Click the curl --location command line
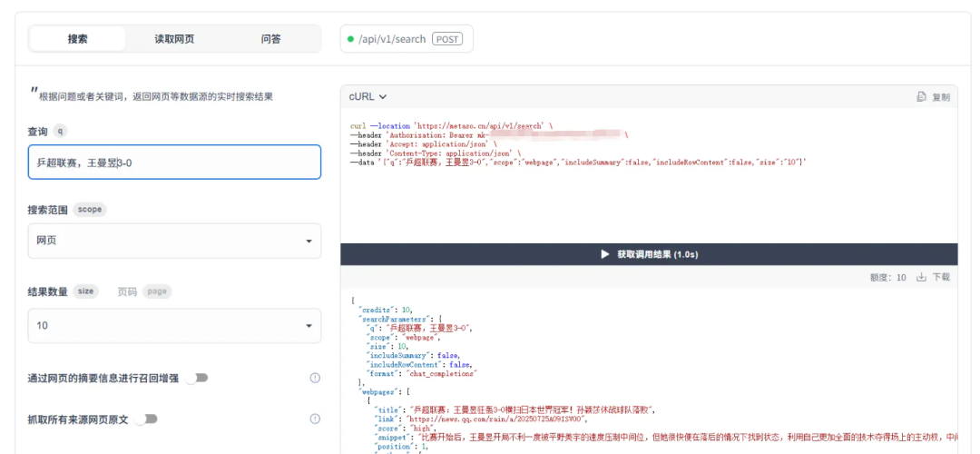 451,125
